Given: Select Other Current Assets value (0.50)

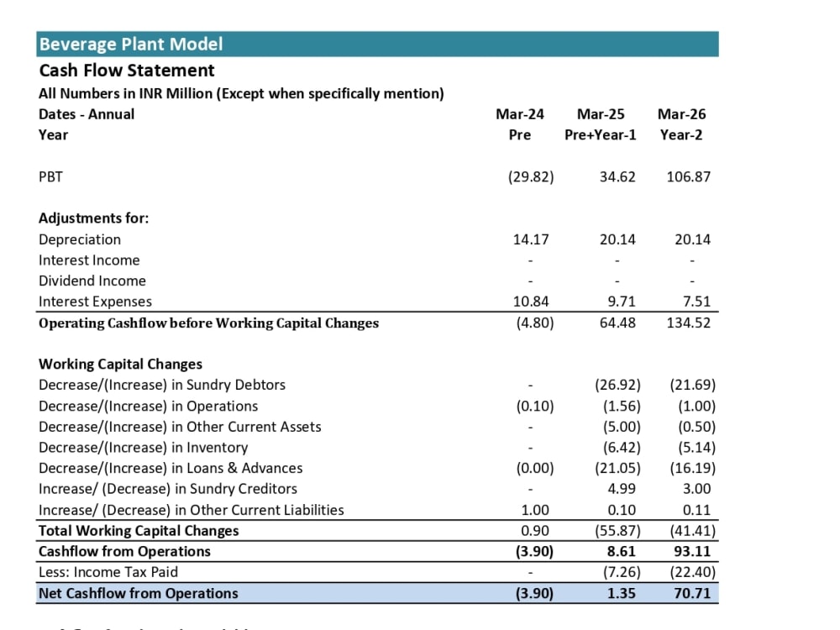Looking at the screenshot, I should [x=697, y=427].
